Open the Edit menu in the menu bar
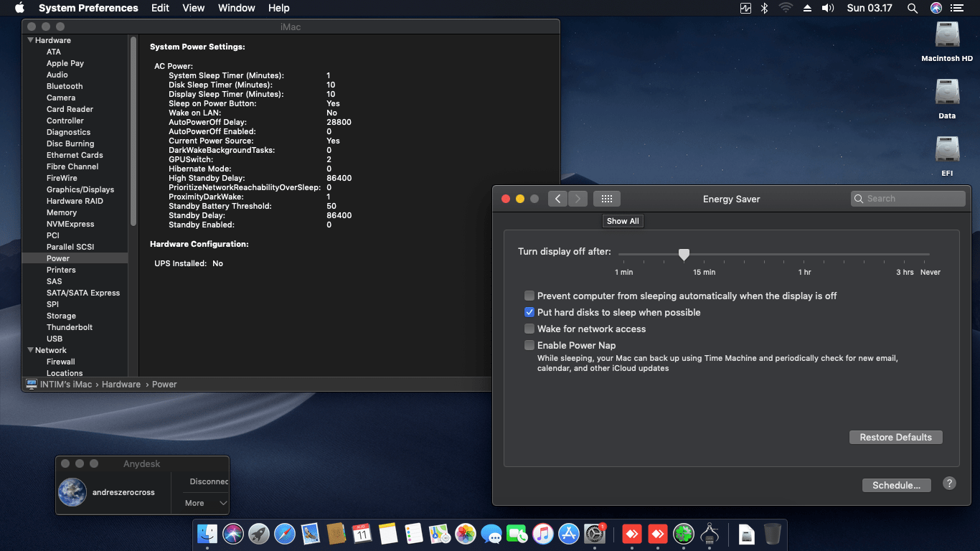Screen dimensions: 980x551 (160, 8)
